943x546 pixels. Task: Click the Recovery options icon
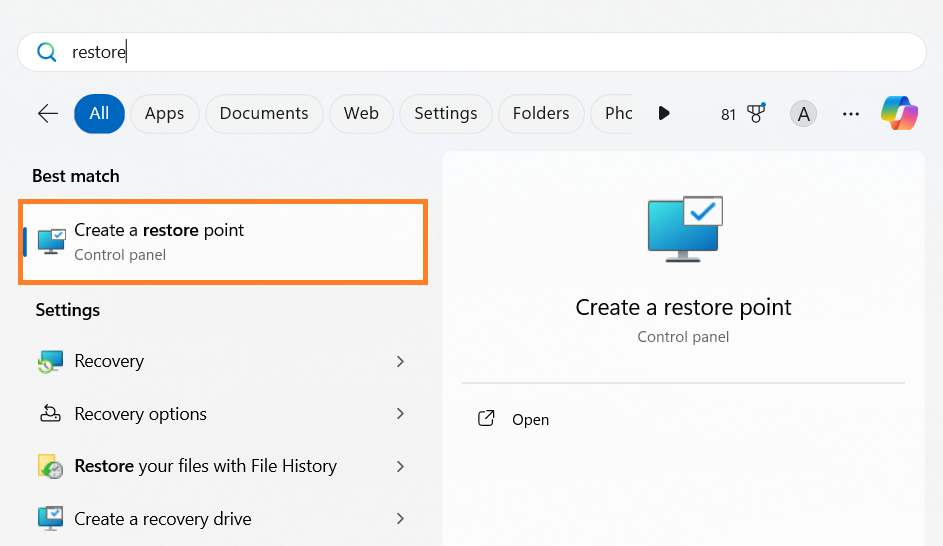(x=50, y=414)
